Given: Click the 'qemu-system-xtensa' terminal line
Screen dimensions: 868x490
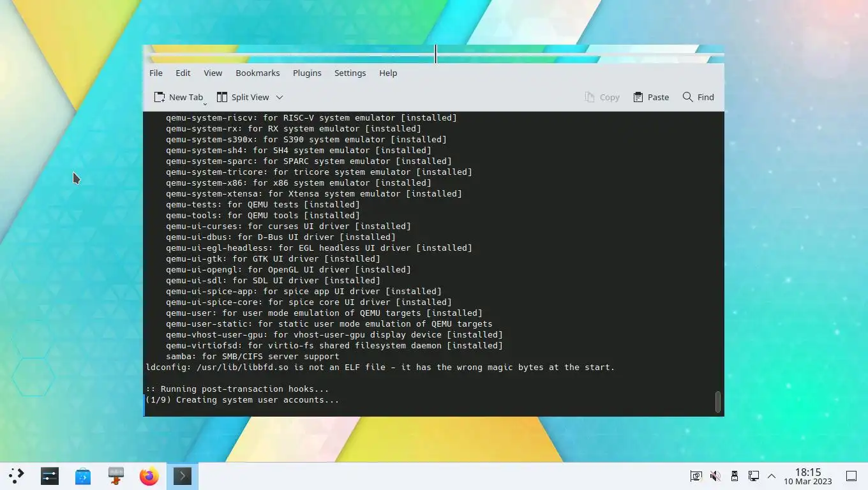Looking at the screenshot, I should click(314, 194).
